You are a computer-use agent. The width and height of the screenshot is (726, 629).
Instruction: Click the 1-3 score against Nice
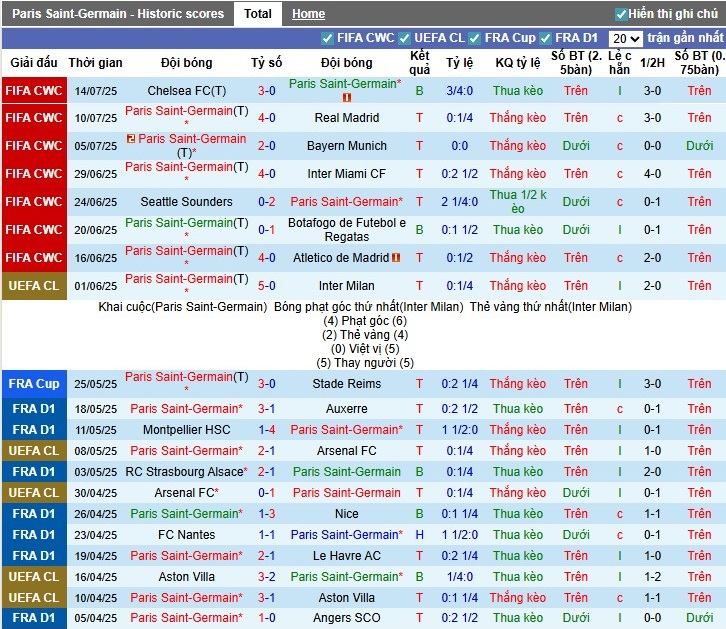[267, 514]
